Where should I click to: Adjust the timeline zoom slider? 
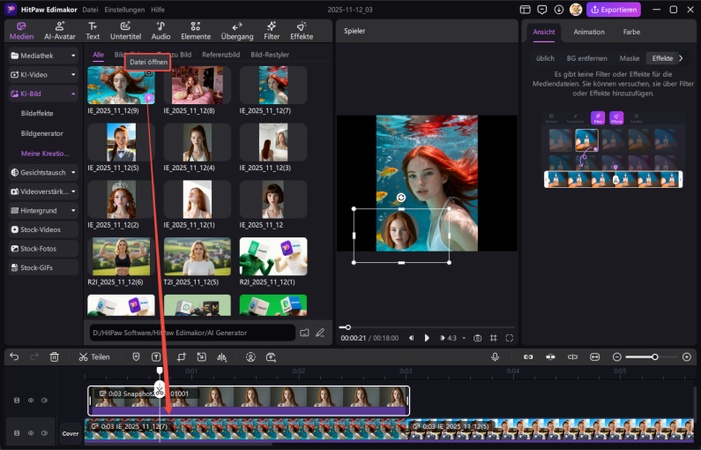[654, 357]
